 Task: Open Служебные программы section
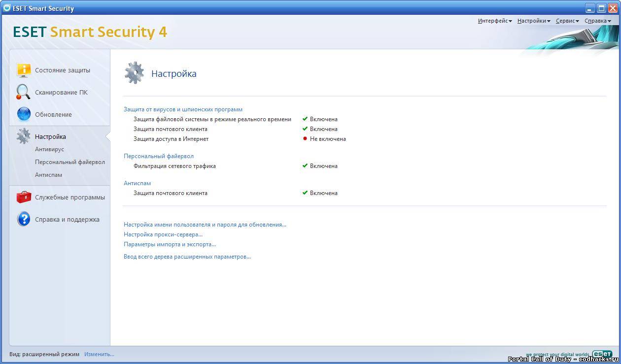(70, 197)
